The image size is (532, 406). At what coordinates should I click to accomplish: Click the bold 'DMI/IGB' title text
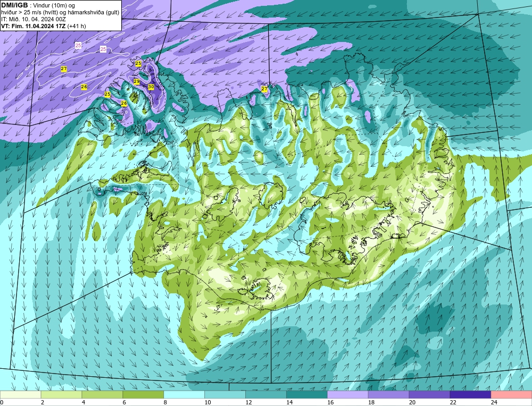[x=14, y=5]
